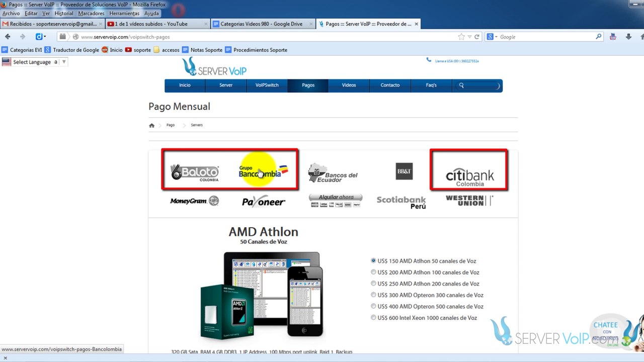
Task: Select US$ 150 AMD Athlon 50 canales option
Action: 373,261
